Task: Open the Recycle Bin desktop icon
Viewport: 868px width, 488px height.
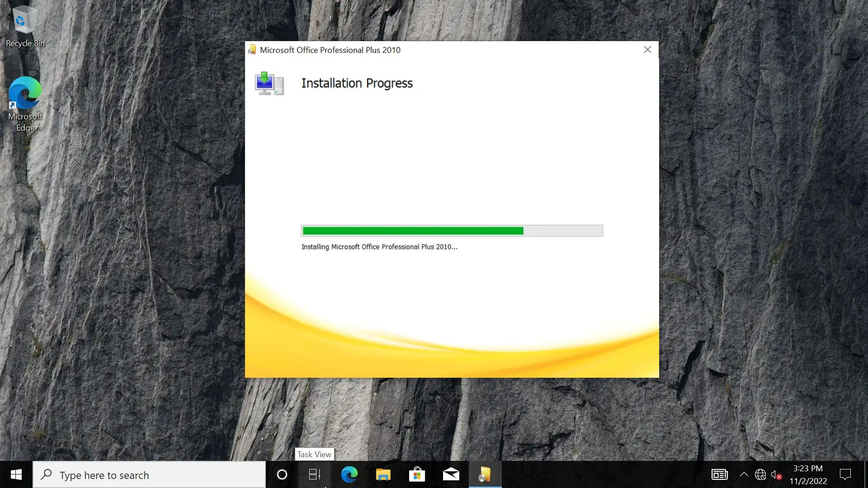Action: tap(25, 26)
